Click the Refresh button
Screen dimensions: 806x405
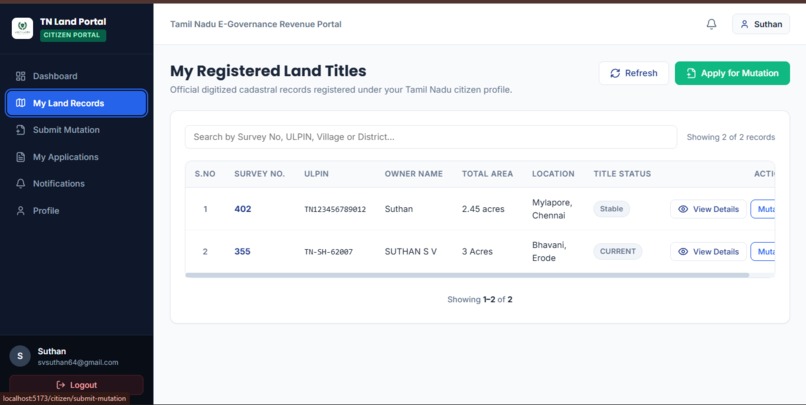tap(634, 73)
